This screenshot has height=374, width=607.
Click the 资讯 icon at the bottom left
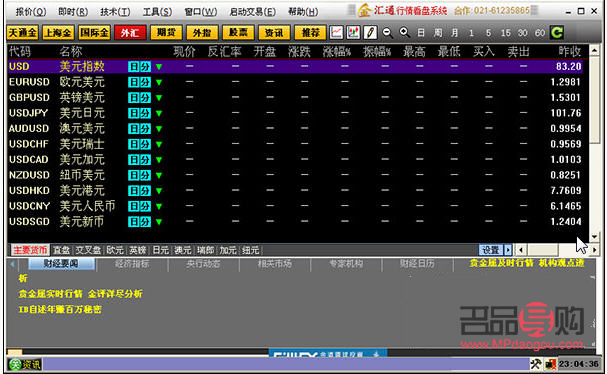tap(25, 364)
